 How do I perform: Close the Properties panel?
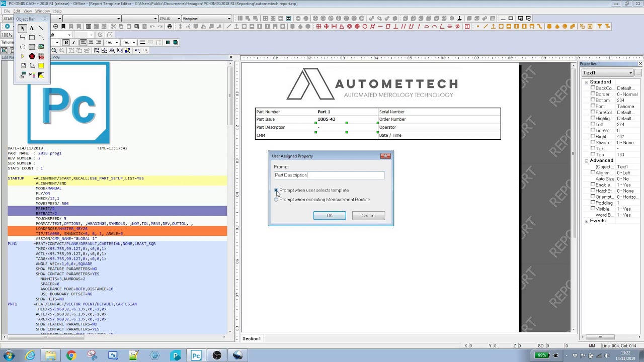tap(640, 64)
